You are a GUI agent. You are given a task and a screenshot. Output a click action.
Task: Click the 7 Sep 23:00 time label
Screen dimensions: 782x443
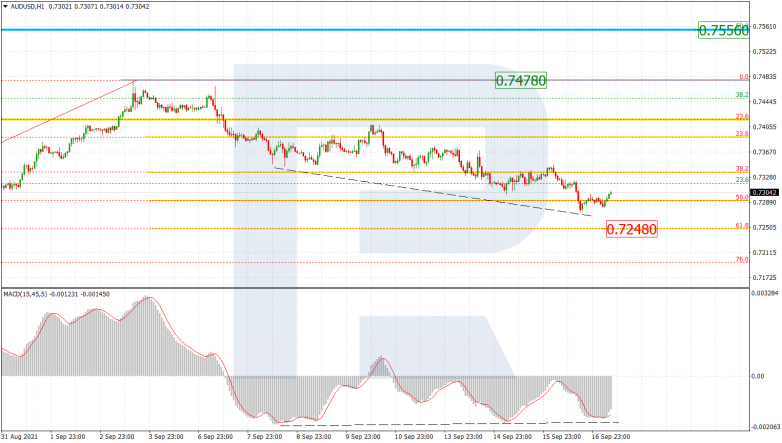pyautogui.click(x=265, y=437)
